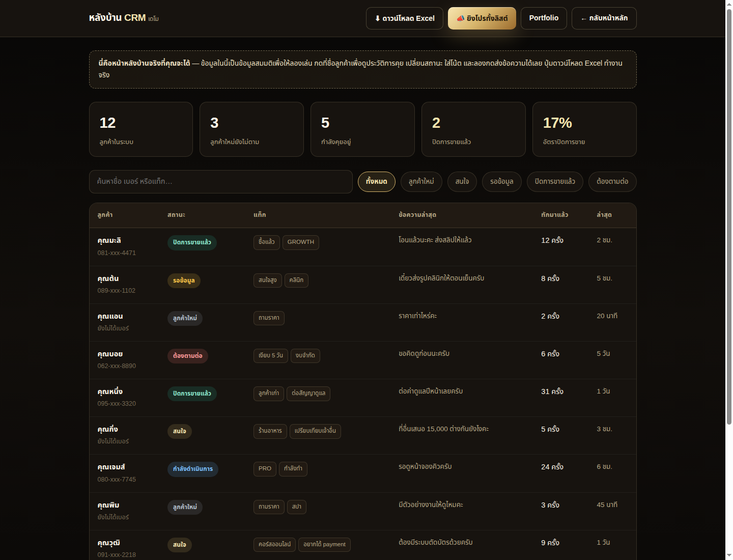Click the เปรียบเทียบเจ้าอื่น tag
Viewport: 733px width, 560px height.
316,431
